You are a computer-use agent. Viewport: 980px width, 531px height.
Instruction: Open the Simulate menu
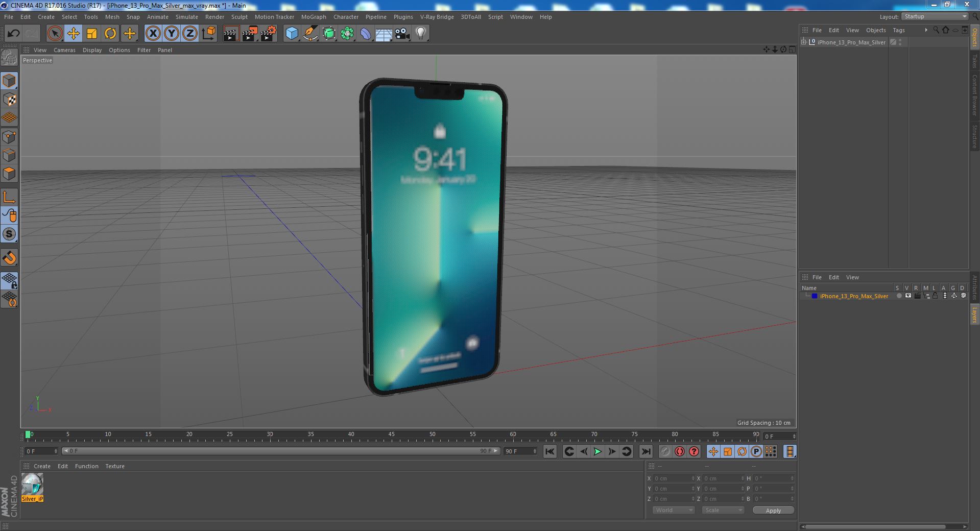tap(186, 17)
